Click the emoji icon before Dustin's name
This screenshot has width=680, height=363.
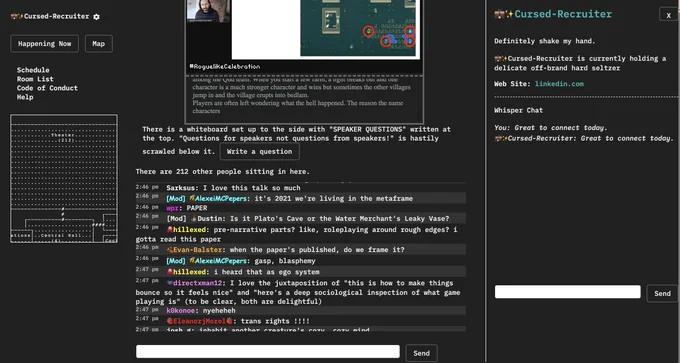pyautogui.click(x=193, y=219)
